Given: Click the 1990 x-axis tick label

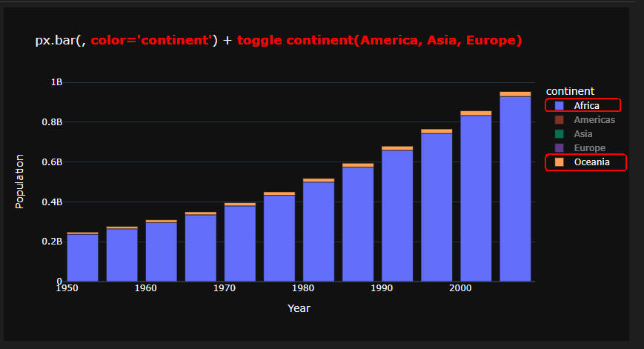Looking at the screenshot, I should tap(382, 288).
